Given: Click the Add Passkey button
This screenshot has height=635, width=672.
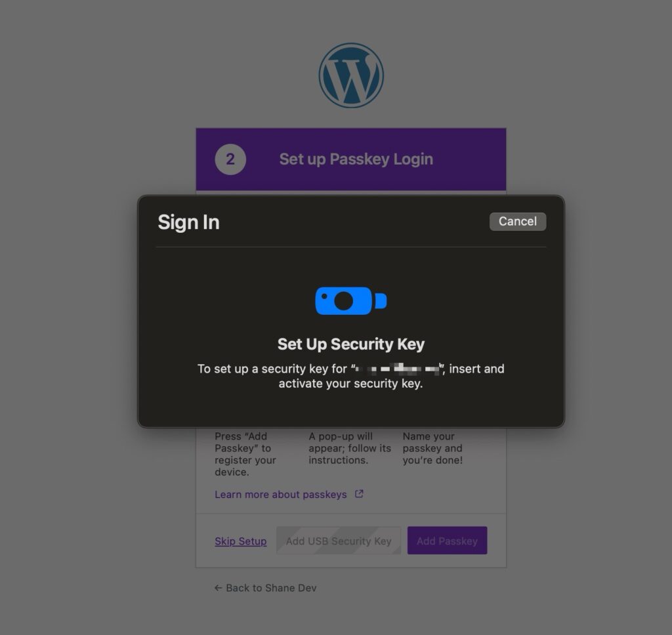Looking at the screenshot, I should 447,541.
